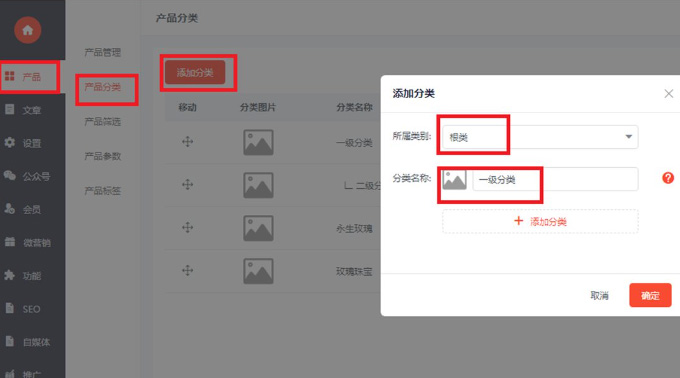Click the dropdown arrow of 所属类别
This screenshot has height=378, width=680.
point(628,137)
